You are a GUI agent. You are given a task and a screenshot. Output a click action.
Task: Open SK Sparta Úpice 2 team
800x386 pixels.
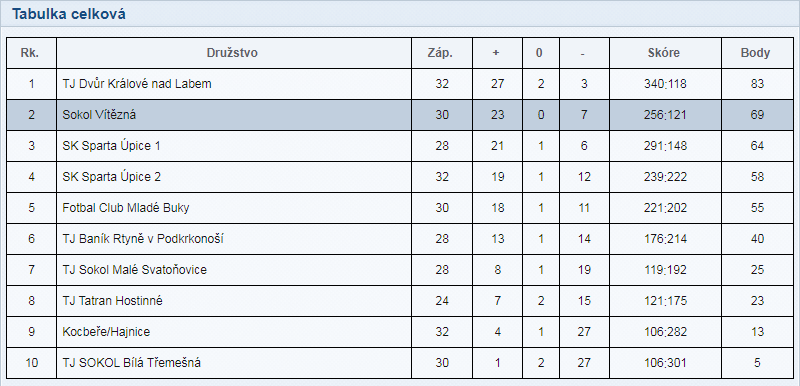[x=111, y=177]
